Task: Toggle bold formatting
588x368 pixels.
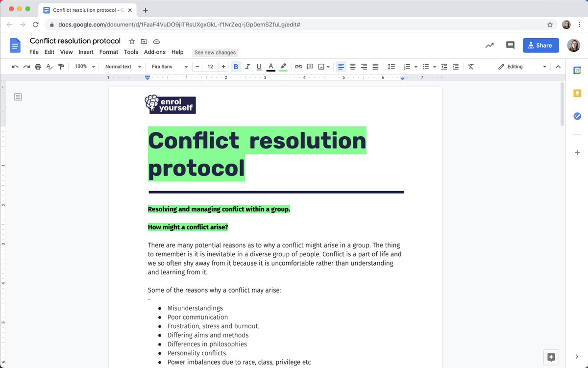Action: click(236, 67)
